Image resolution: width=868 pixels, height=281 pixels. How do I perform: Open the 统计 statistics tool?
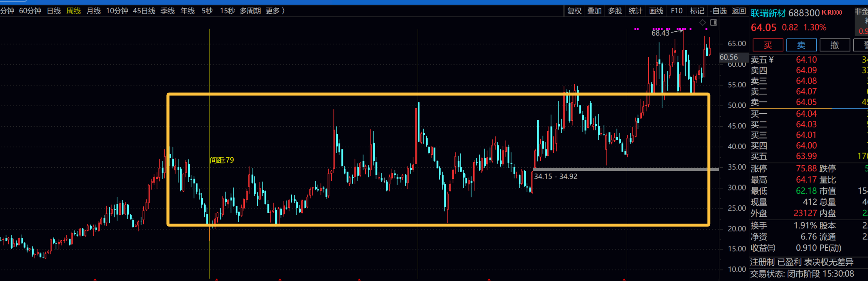coord(635,11)
